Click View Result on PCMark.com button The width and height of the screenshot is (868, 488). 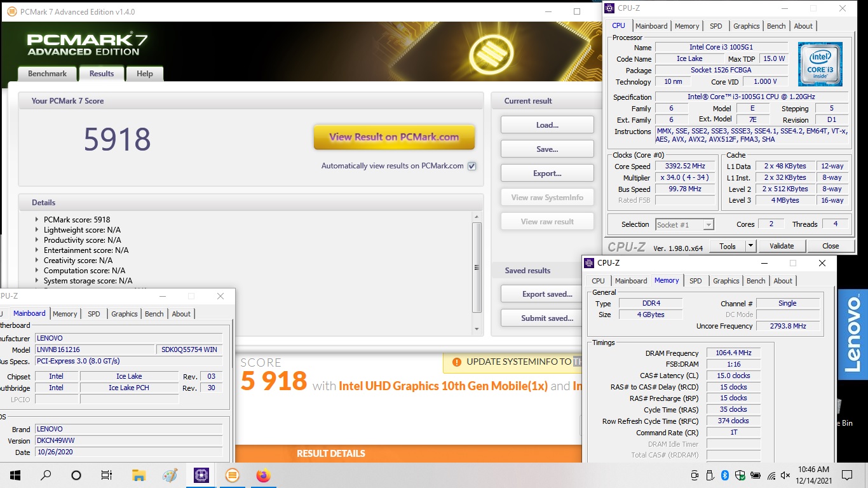click(394, 137)
